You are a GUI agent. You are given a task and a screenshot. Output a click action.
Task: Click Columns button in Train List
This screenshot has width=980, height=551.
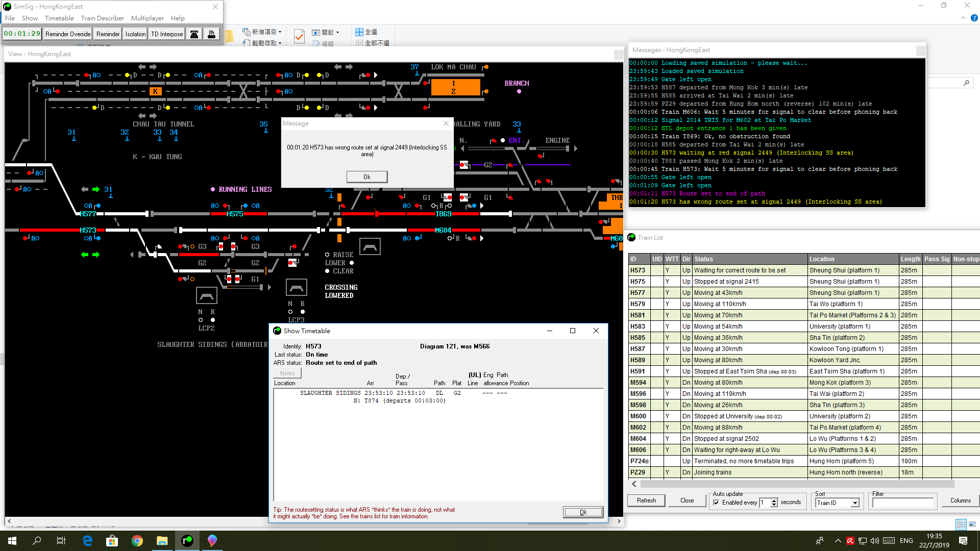tap(960, 500)
